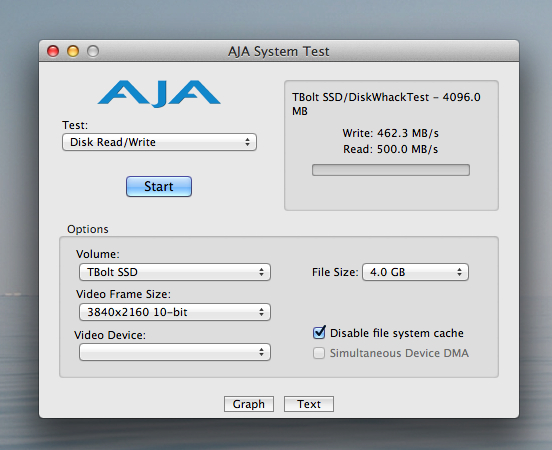Close the AJA System Test window
552x450 pixels.
click(53, 51)
